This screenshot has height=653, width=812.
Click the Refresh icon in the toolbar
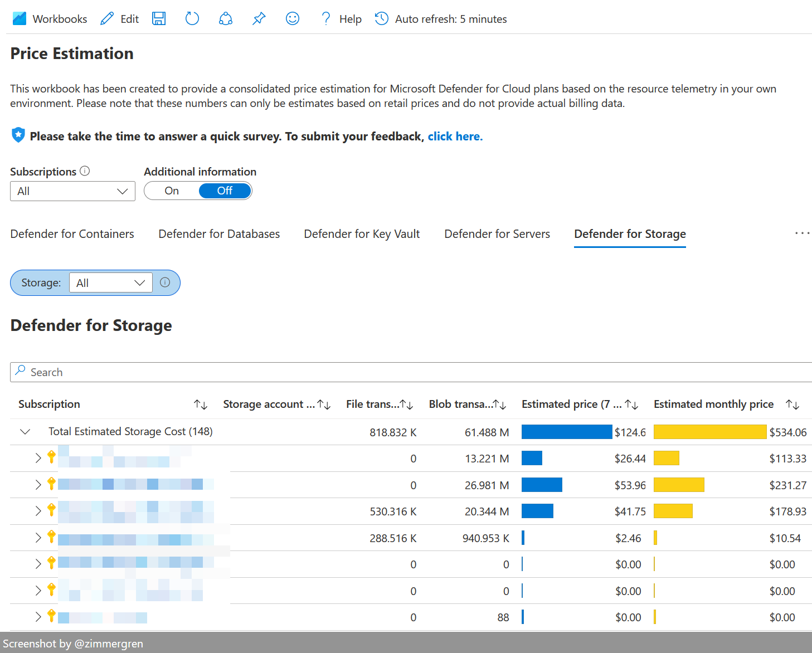(x=192, y=18)
